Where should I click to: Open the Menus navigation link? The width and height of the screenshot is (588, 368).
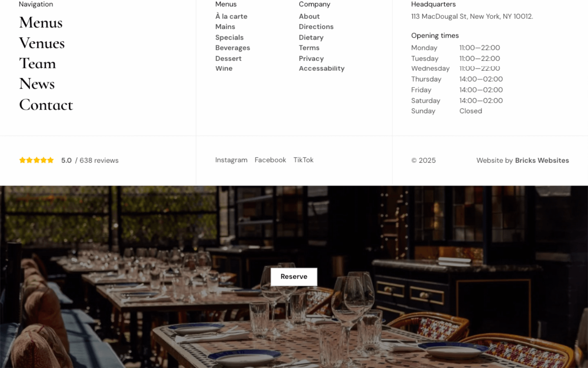click(x=41, y=22)
